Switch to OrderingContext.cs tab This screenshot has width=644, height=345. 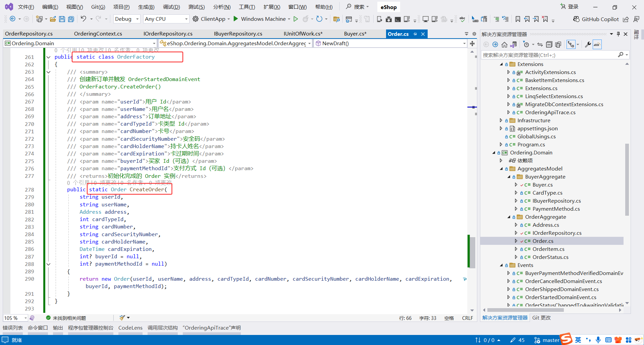pyautogui.click(x=98, y=34)
